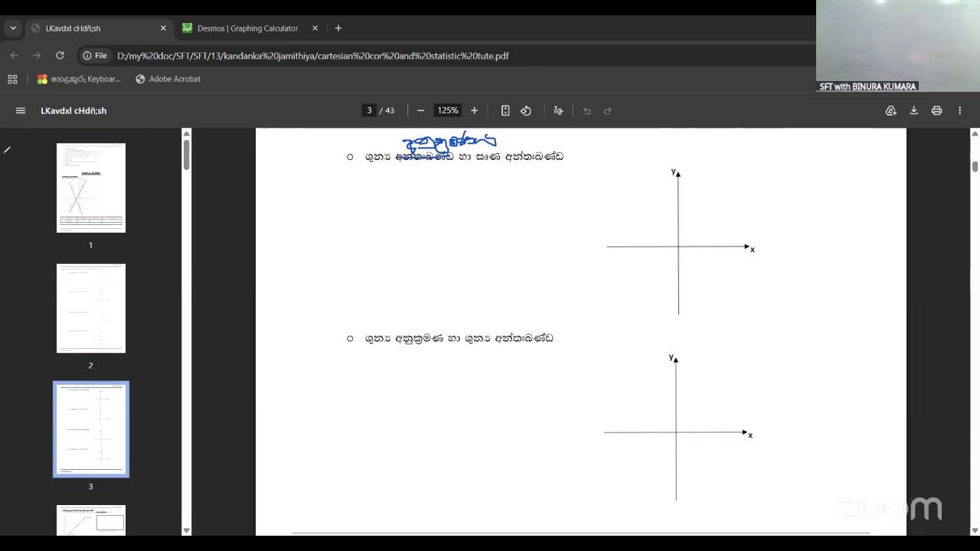This screenshot has width=980, height=551.
Task: Select page 1 thumbnail
Action: click(x=91, y=187)
